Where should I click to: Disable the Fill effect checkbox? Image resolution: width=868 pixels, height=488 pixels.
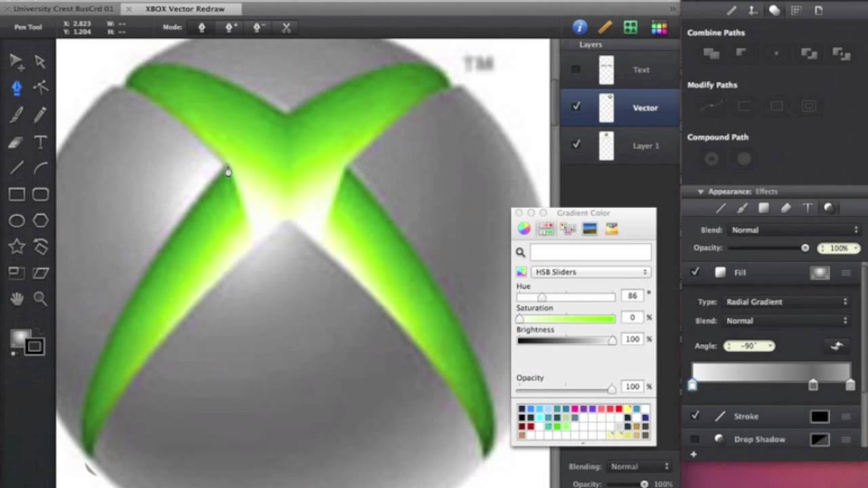tap(695, 272)
